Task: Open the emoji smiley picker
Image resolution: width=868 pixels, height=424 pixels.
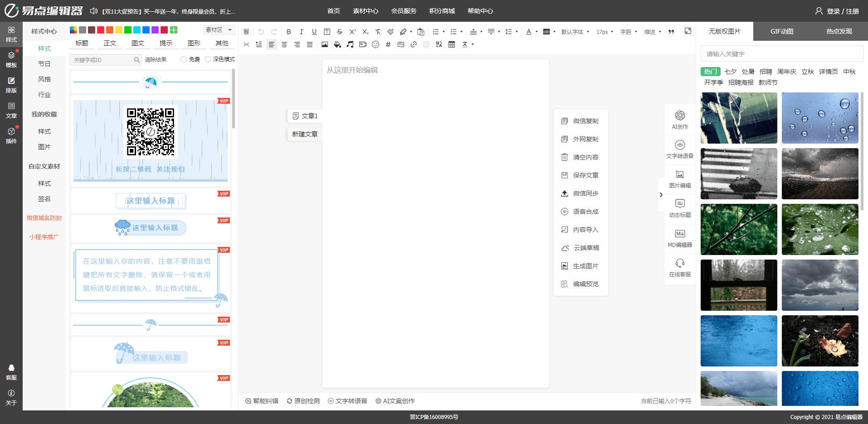Action: tap(375, 44)
